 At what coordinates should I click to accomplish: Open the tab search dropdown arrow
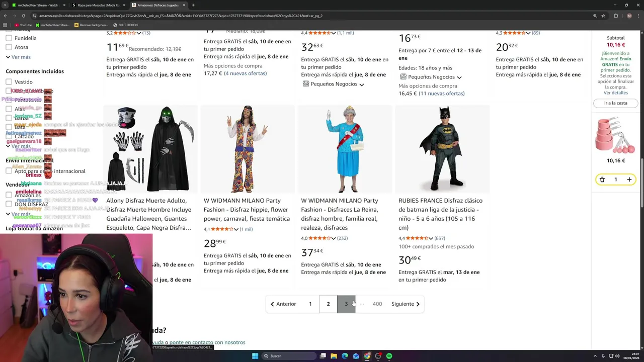5,5
